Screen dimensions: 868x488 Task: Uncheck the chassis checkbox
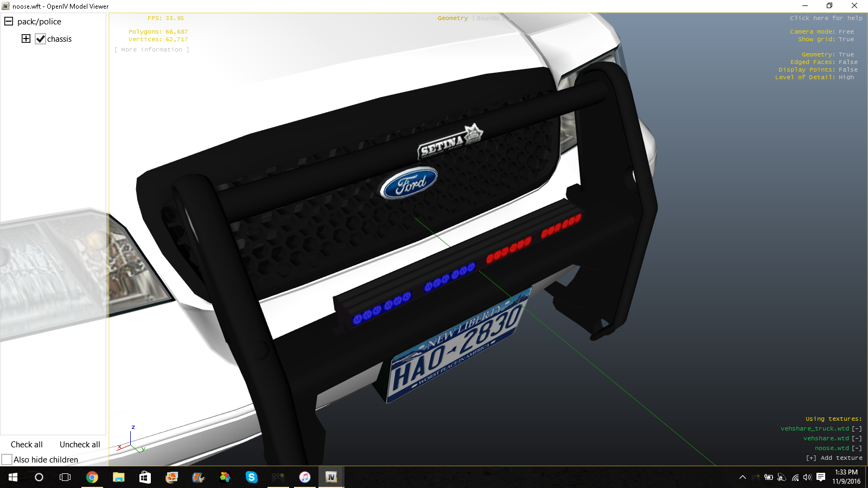pos(40,39)
